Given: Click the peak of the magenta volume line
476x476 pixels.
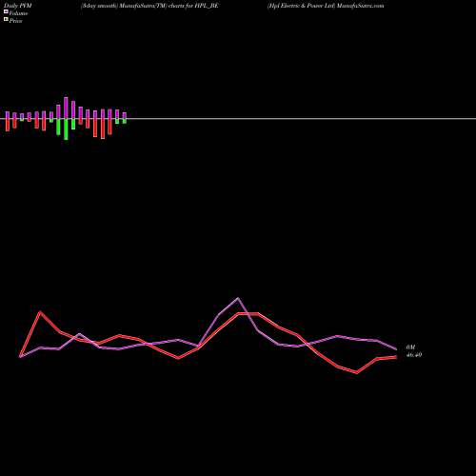Looking at the screenshot, I should pos(238,298).
